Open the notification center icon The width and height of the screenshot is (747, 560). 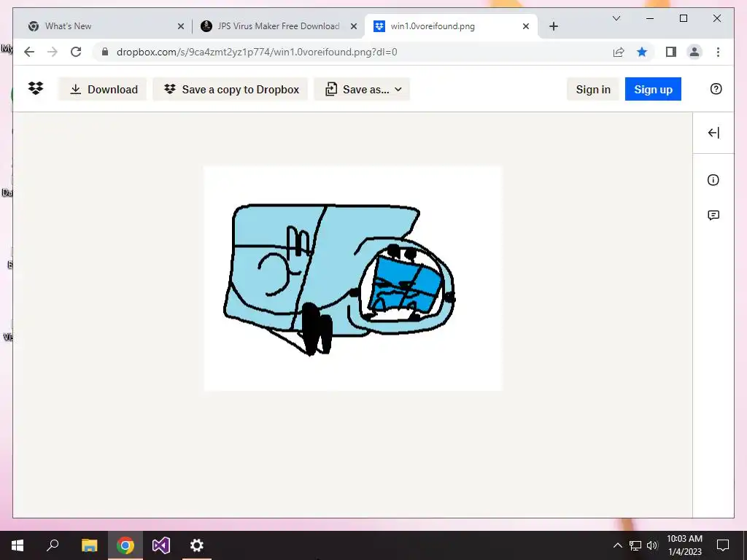point(723,545)
